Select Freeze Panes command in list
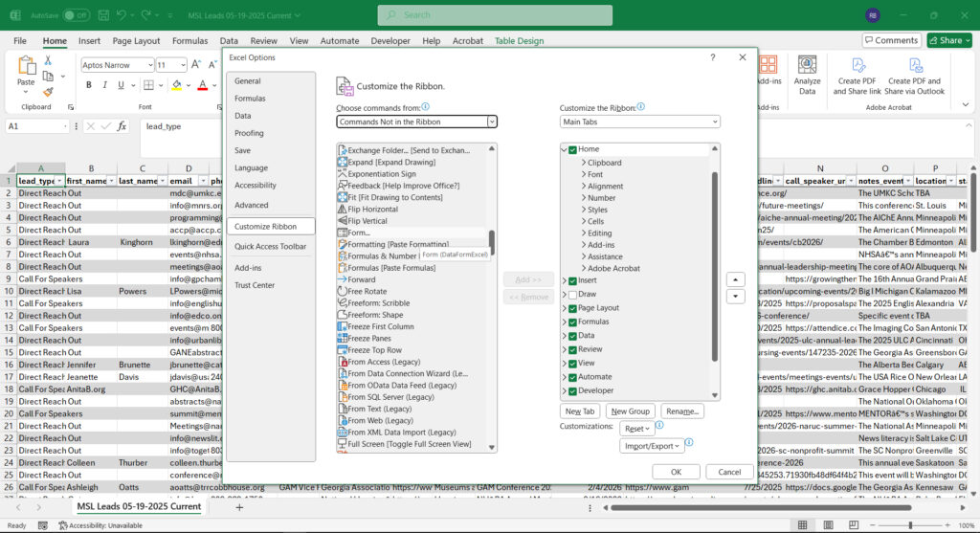The image size is (980, 533). click(x=368, y=338)
